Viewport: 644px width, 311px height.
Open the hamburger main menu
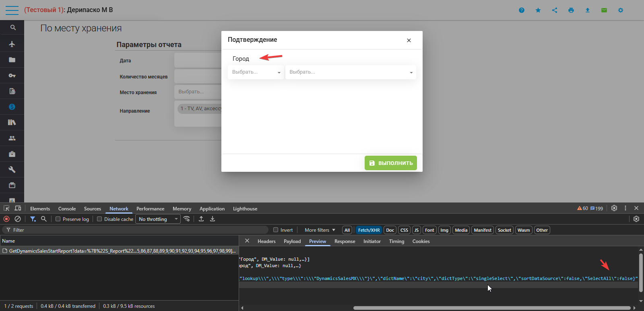(12, 10)
